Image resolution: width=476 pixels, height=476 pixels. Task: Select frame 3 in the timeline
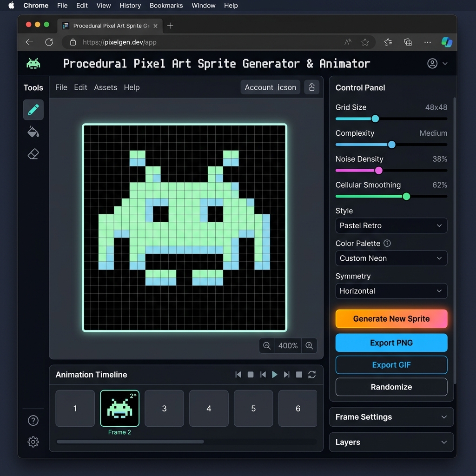(x=164, y=408)
